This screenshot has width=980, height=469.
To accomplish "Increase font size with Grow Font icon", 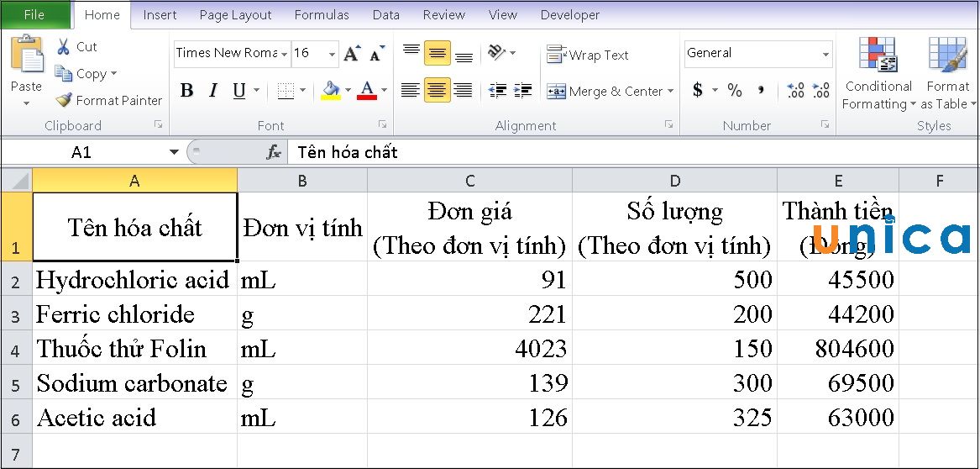I will click(x=352, y=54).
